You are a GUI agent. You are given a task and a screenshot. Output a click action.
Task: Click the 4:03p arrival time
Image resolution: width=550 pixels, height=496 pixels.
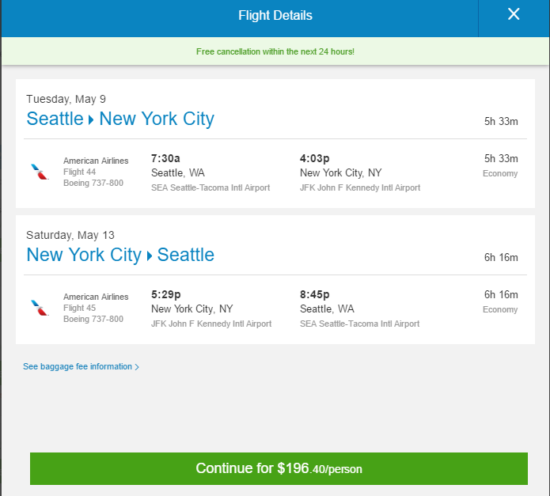pos(315,159)
